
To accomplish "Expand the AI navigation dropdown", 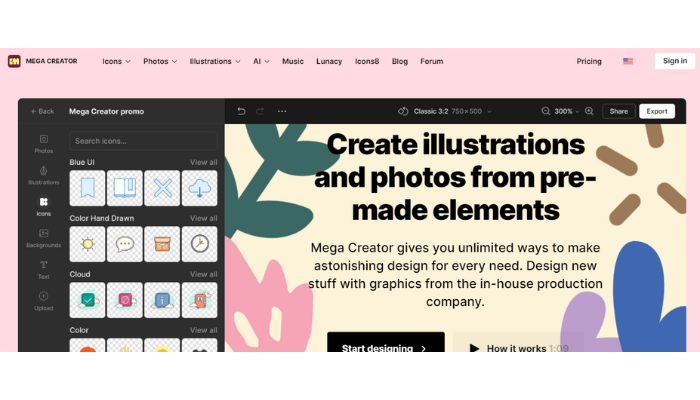I will tap(261, 61).
